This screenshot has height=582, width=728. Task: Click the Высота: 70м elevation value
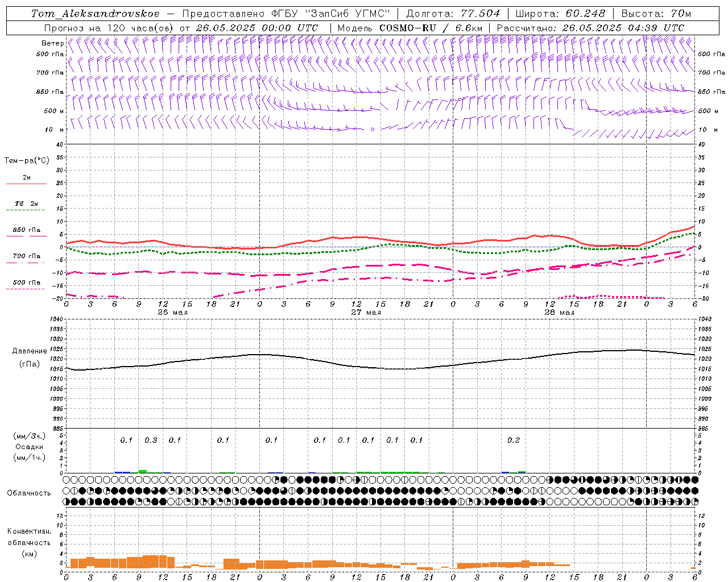coord(656,14)
